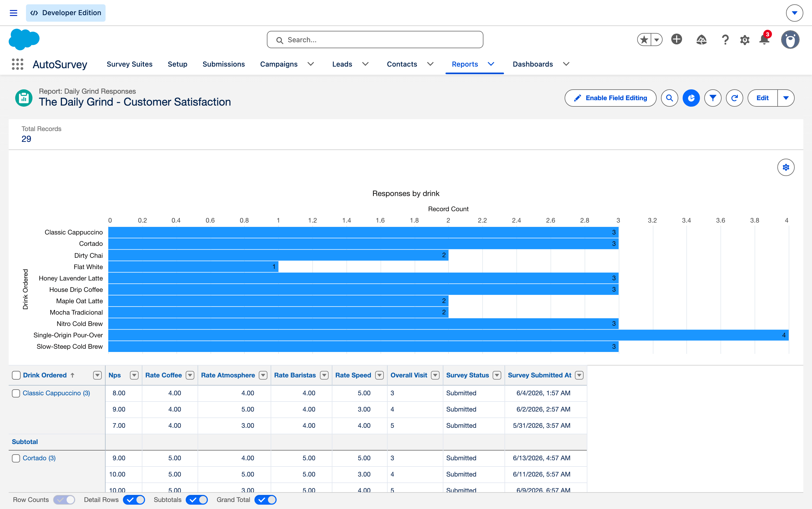
Task: Open Global Actions plus icon
Action: coord(676,39)
